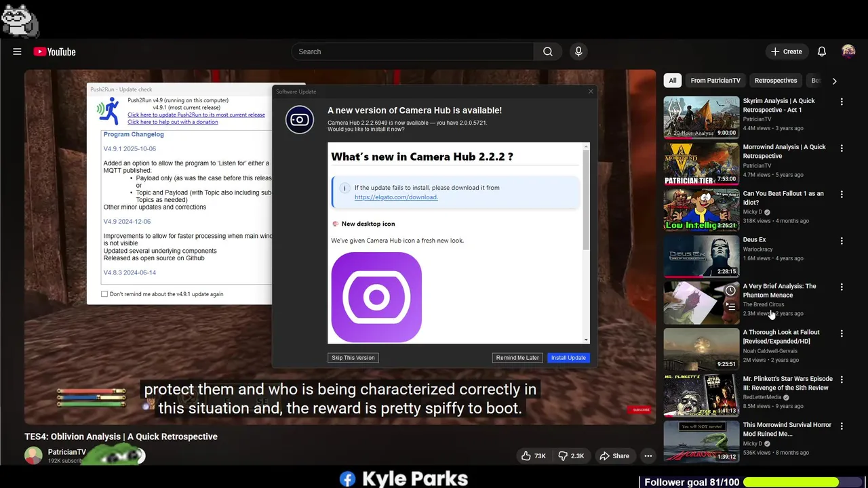The height and width of the screenshot is (488, 868).
Task: Click the search magnifier button
Action: (547, 52)
